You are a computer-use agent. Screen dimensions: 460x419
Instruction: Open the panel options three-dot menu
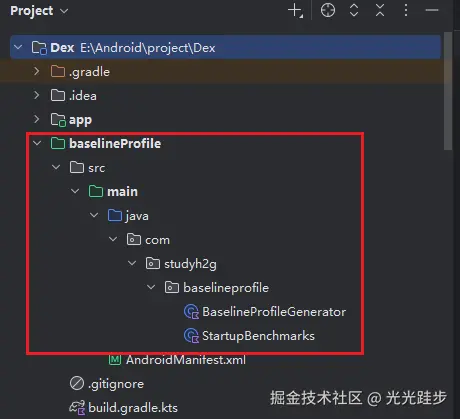[406, 10]
